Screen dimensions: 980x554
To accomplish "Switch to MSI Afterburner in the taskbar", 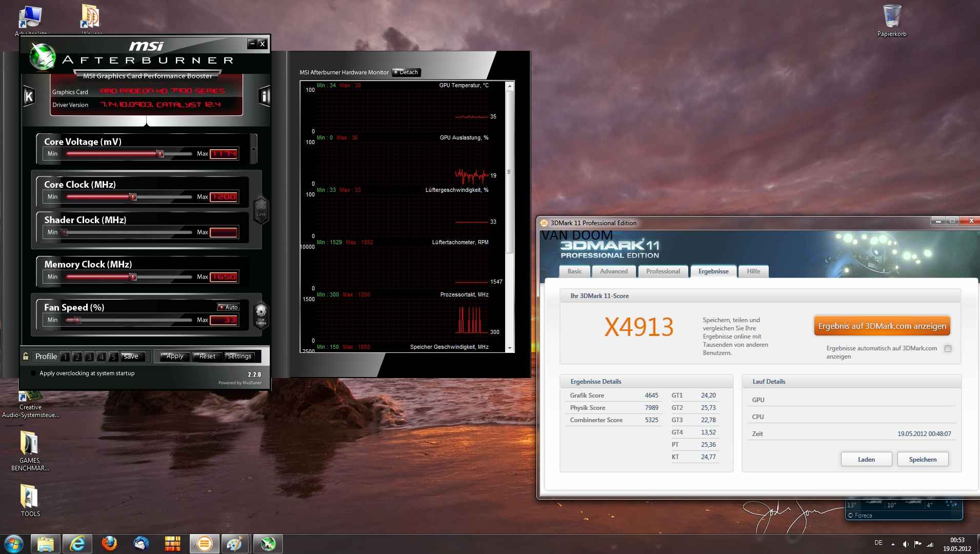I will 268,544.
